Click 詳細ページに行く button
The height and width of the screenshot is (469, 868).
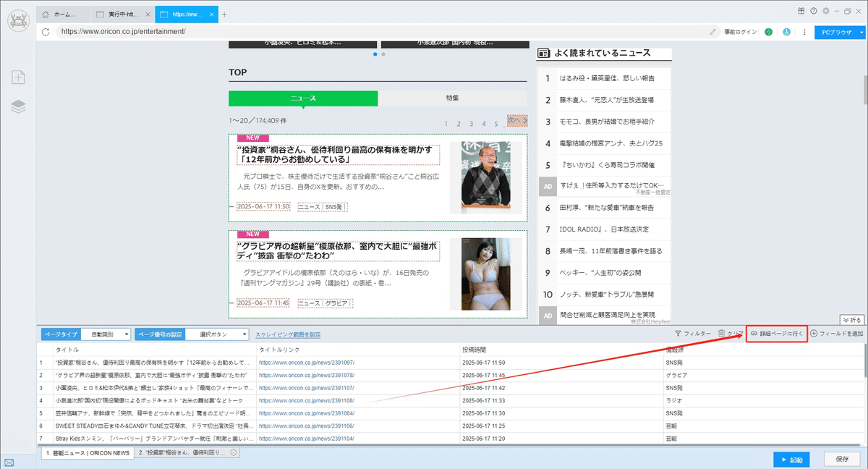click(776, 334)
